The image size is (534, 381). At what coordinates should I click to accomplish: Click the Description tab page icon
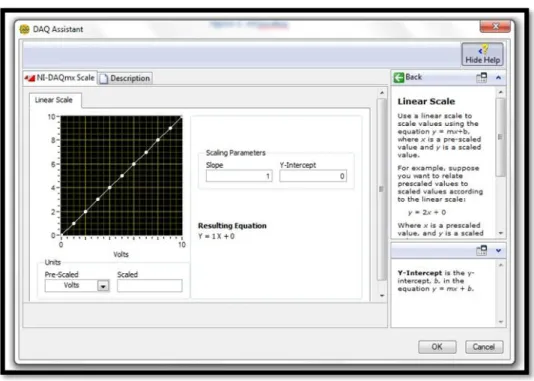coord(104,79)
